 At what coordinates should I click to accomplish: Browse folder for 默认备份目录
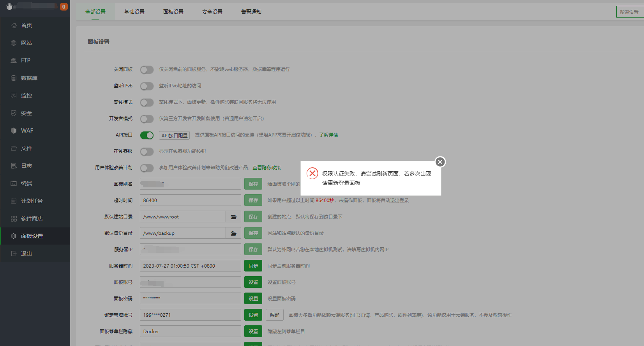tap(233, 233)
